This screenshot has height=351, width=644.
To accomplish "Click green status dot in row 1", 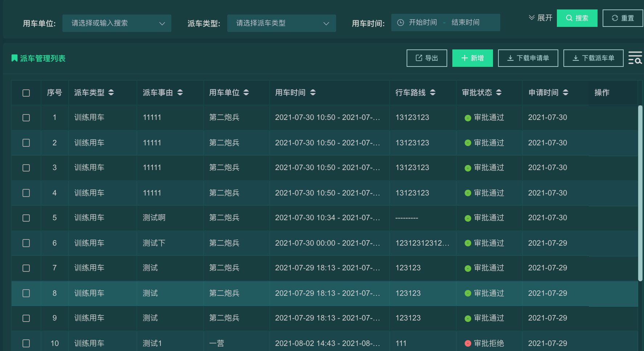I will [x=468, y=118].
